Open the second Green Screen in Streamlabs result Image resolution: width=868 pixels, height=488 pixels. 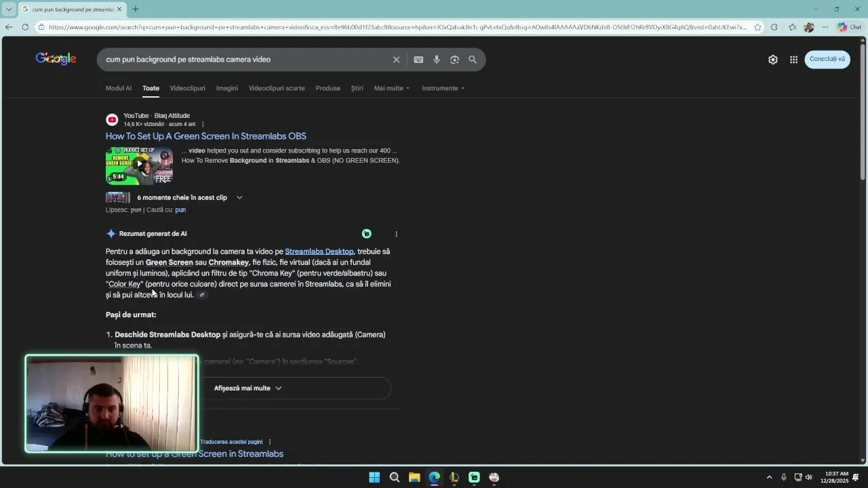[195, 454]
